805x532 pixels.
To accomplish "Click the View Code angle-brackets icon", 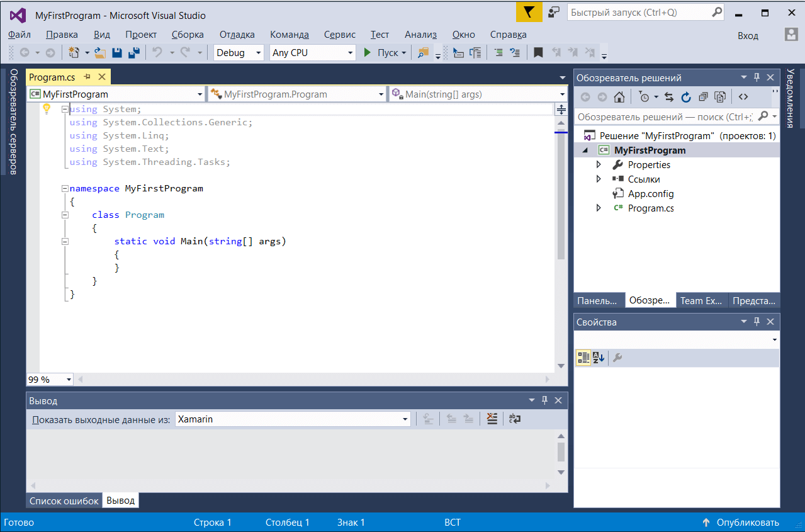I will point(743,97).
